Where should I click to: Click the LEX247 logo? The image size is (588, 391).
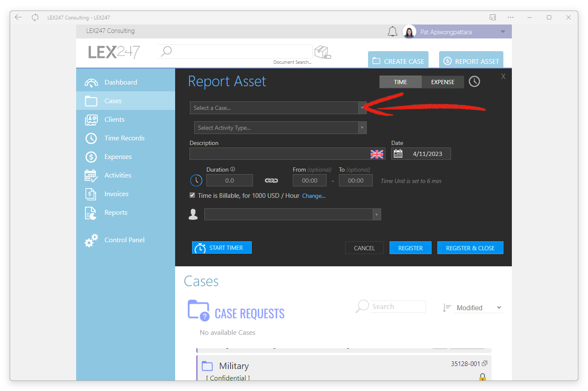pyautogui.click(x=114, y=52)
